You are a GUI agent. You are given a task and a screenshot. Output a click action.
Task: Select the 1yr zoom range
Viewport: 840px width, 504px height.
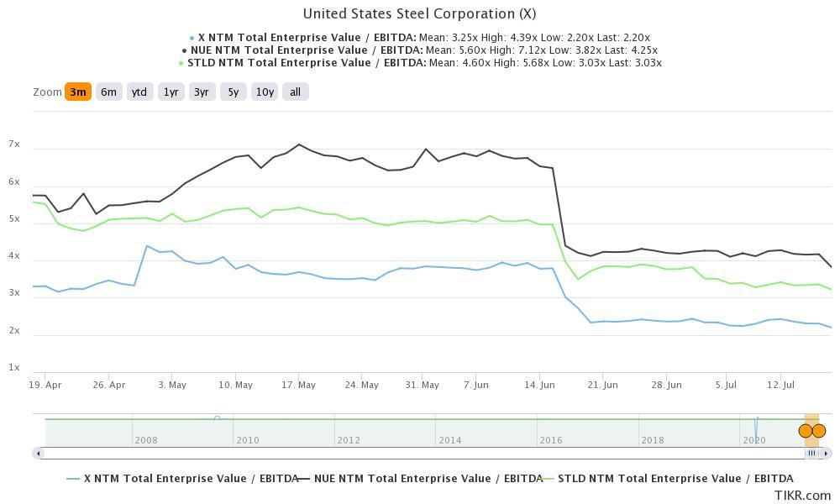click(170, 92)
